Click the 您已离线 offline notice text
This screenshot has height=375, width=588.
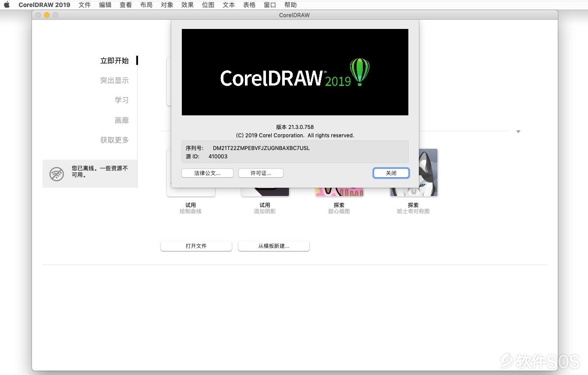coord(100,171)
